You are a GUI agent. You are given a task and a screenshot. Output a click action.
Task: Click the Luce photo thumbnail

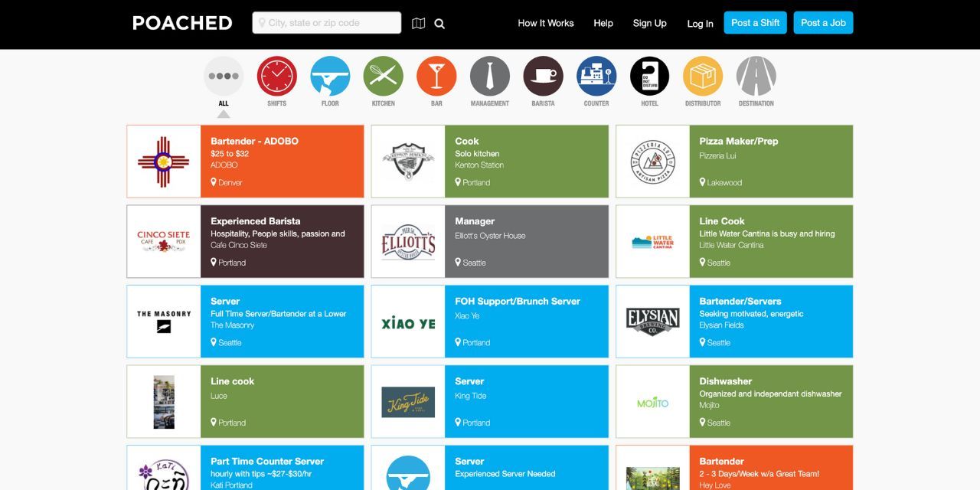164,401
